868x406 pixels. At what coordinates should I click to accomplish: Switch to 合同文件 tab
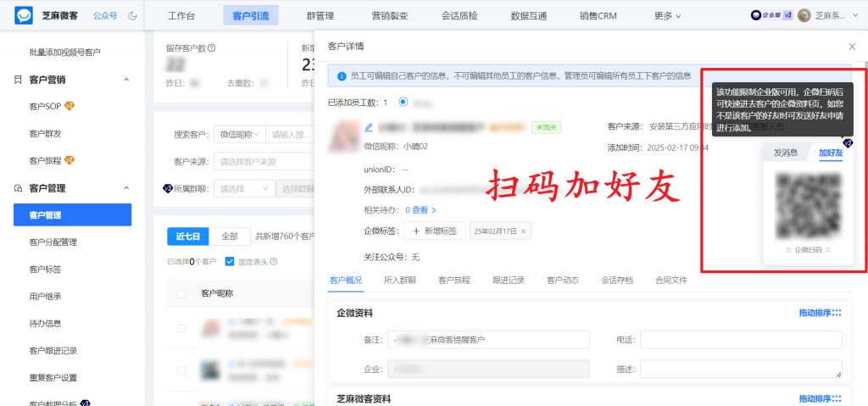pyautogui.click(x=671, y=281)
